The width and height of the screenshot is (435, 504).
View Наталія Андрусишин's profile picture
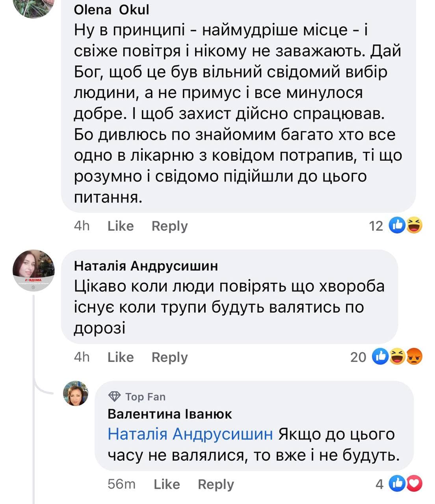pyautogui.click(x=33, y=270)
